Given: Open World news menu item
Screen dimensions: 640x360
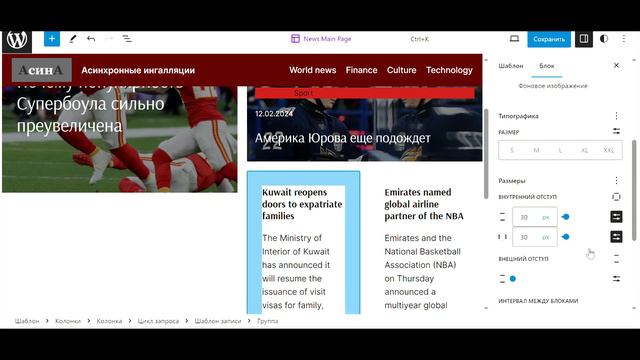Looking at the screenshot, I should pyautogui.click(x=313, y=70).
